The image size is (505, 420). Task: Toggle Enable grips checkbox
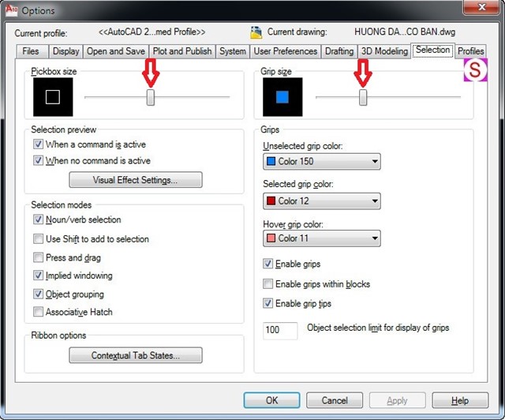(267, 264)
